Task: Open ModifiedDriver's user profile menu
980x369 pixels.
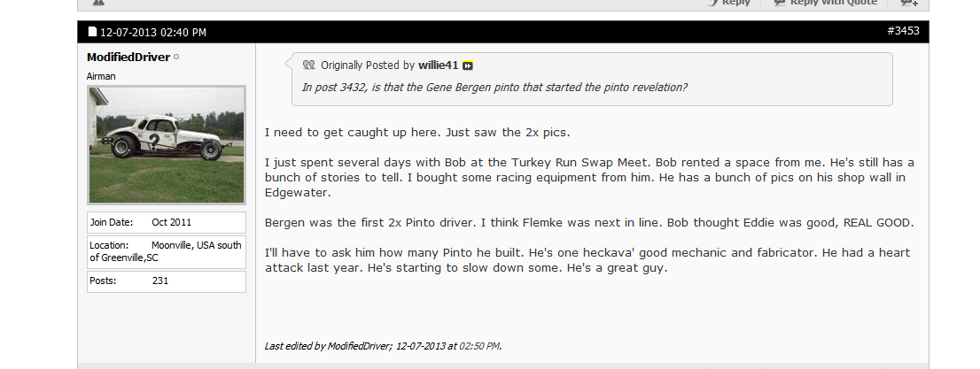Action: click(x=128, y=57)
